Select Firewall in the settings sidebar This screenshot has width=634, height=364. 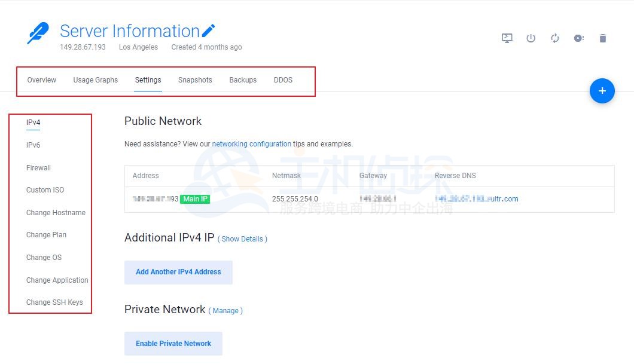[38, 168]
